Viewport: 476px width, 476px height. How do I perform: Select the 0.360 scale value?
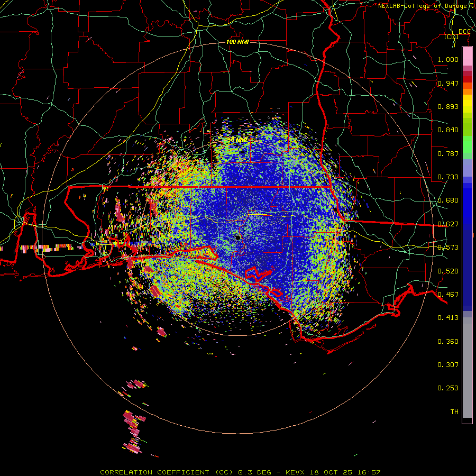(x=448, y=342)
